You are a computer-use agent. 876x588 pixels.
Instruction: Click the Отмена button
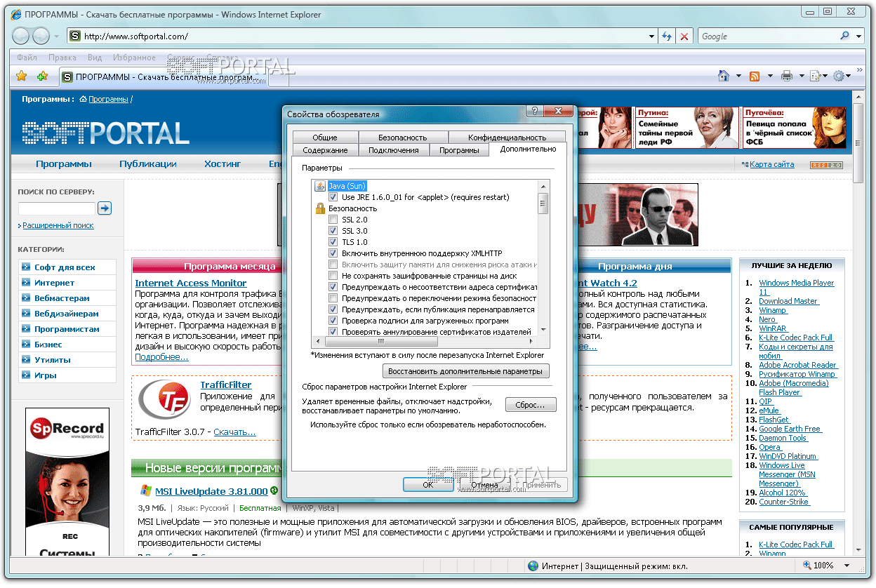click(484, 485)
